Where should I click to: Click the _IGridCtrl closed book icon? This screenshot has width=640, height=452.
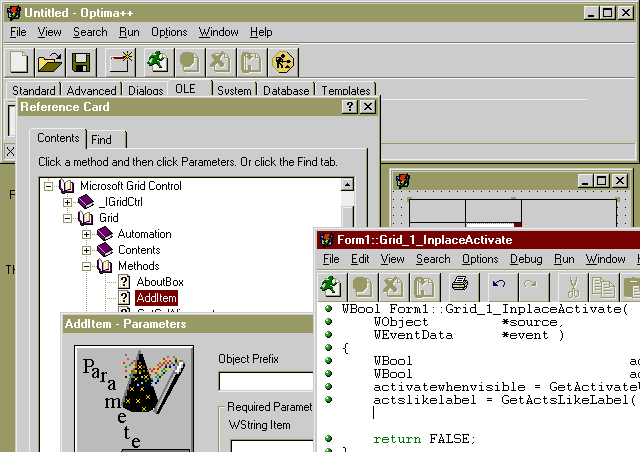[x=86, y=202]
